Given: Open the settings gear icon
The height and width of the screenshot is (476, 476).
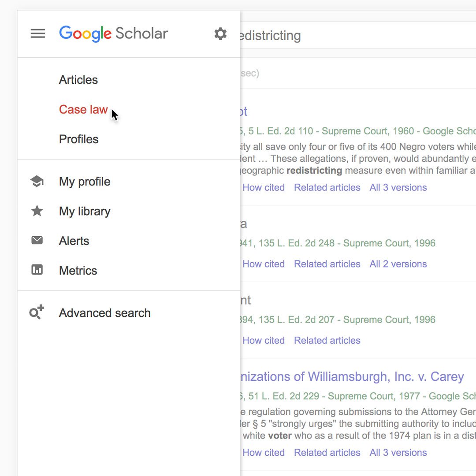Looking at the screenshot, I should [x=220, y=33].
